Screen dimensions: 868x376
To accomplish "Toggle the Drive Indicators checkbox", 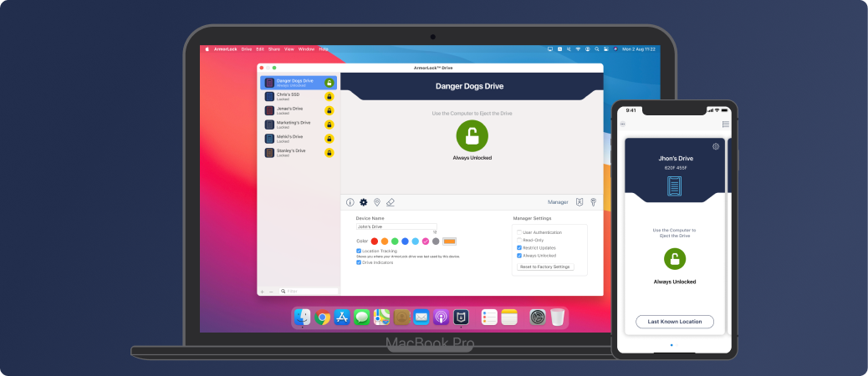I will click(x=359, y=262).
